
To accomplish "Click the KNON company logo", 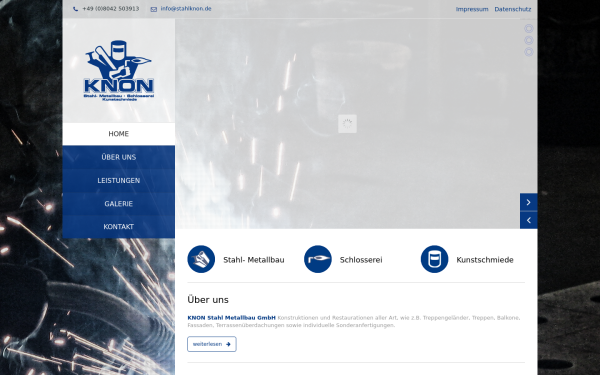I will (x=119, y=71).
